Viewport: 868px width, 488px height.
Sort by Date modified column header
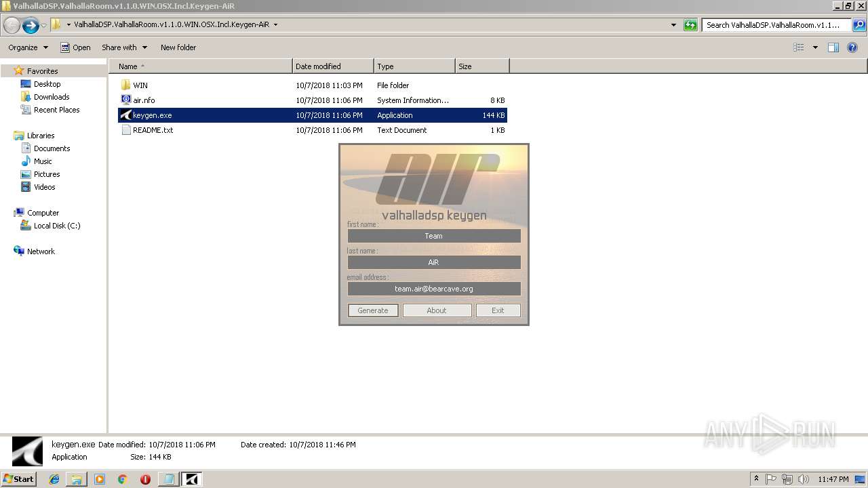coord(333,66)
